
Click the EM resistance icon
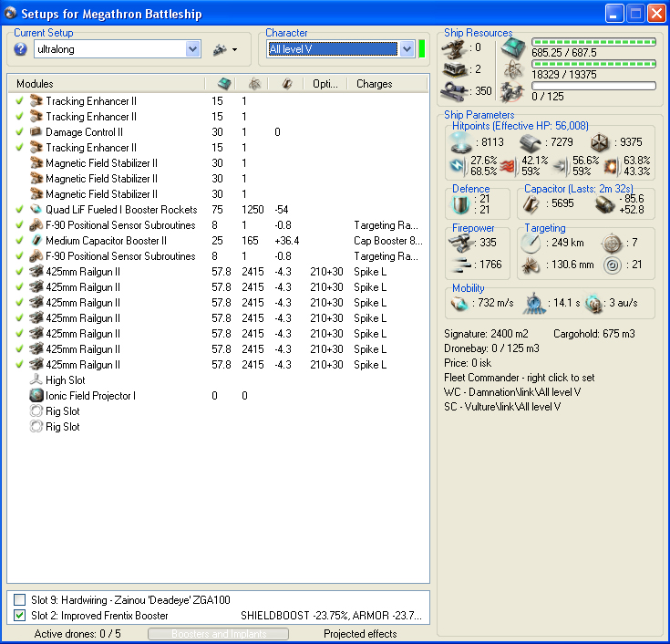(457, 166)
